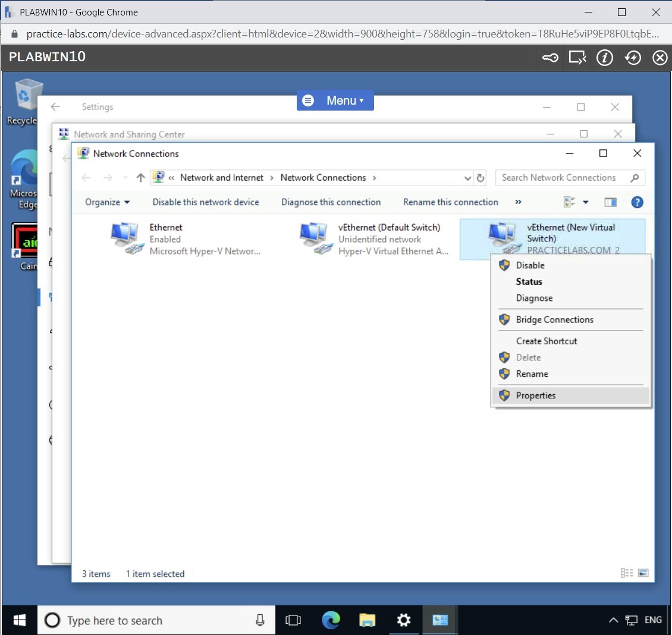The height and width of the screenshot is (635, 672).
Task: Click Diagnose this connection
Action: [331, 202]
